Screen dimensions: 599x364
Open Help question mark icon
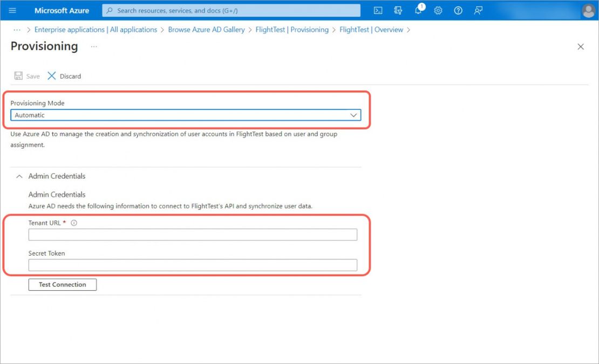[x=458, y=10]
